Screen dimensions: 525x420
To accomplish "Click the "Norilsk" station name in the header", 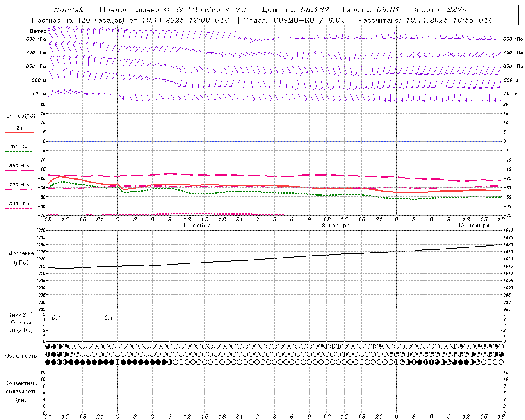I will tap(68, 10).
